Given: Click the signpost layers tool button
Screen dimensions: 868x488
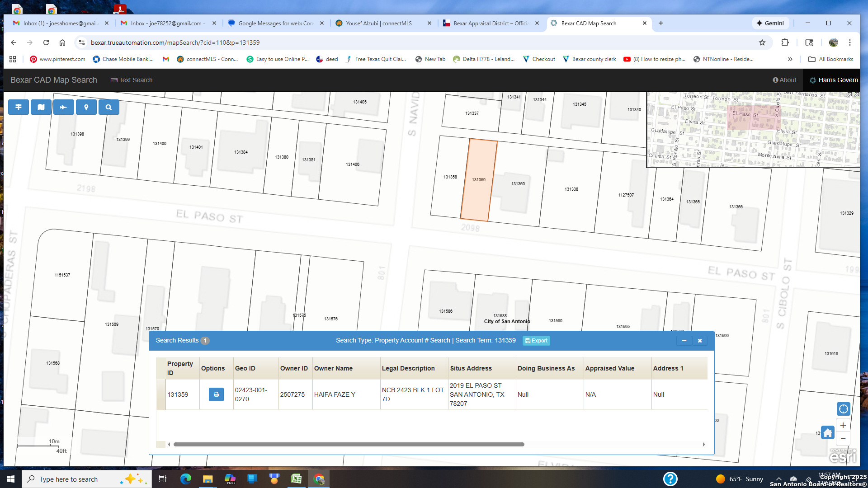Looking at the screenshot, I should point(19,107).
